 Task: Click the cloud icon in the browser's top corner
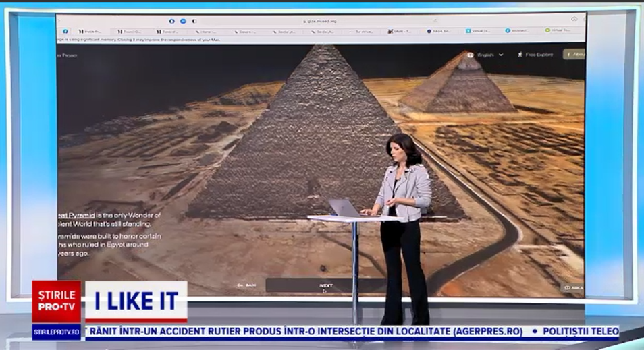(x=574, y=20)
